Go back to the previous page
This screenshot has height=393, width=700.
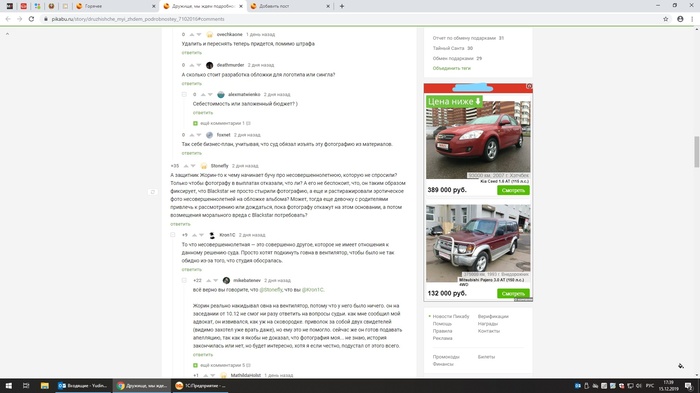(x=8, y=19)
